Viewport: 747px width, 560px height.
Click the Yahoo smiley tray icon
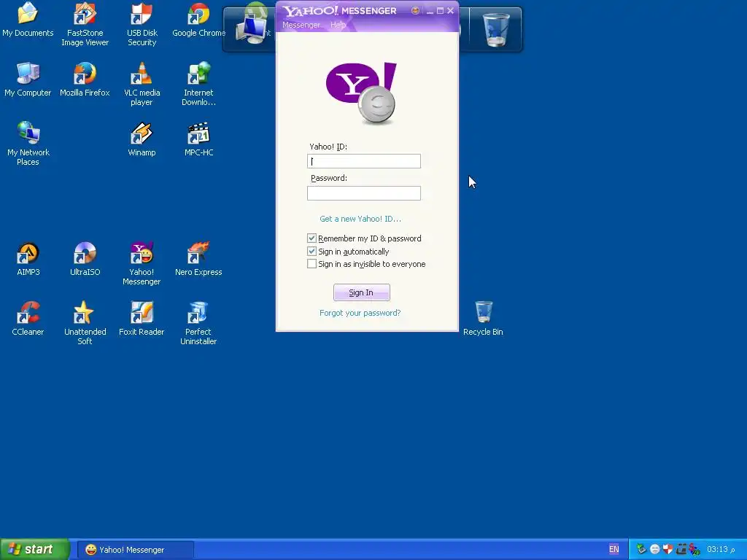(654, 549)
